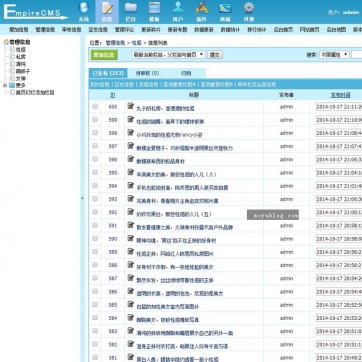
Task: Sort the list by the ID column header
Action: (x=113, y=95)
